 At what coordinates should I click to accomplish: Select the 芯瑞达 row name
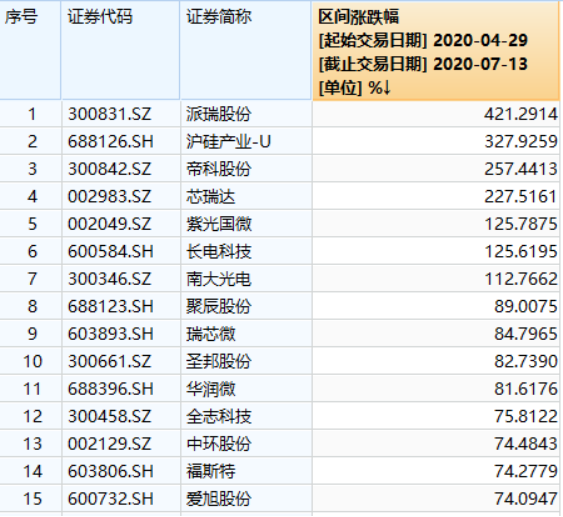point(211,197)
